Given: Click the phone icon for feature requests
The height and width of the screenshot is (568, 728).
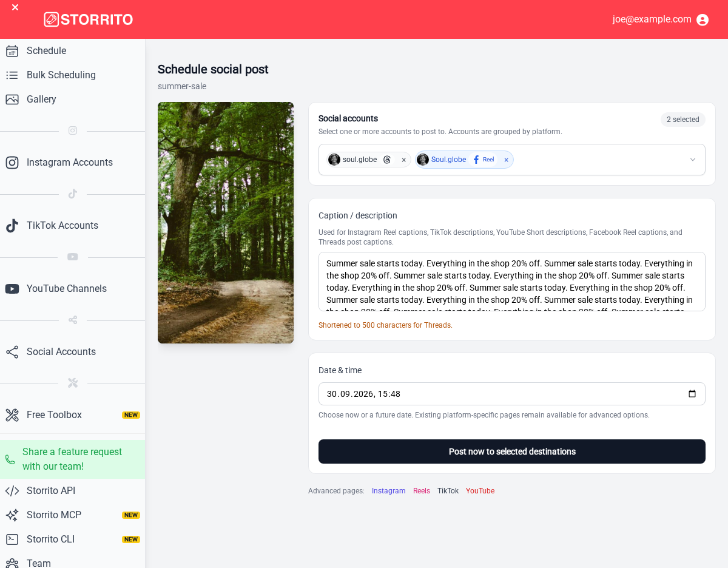Looking at the screenshot, I should click(x=10, y=459).
